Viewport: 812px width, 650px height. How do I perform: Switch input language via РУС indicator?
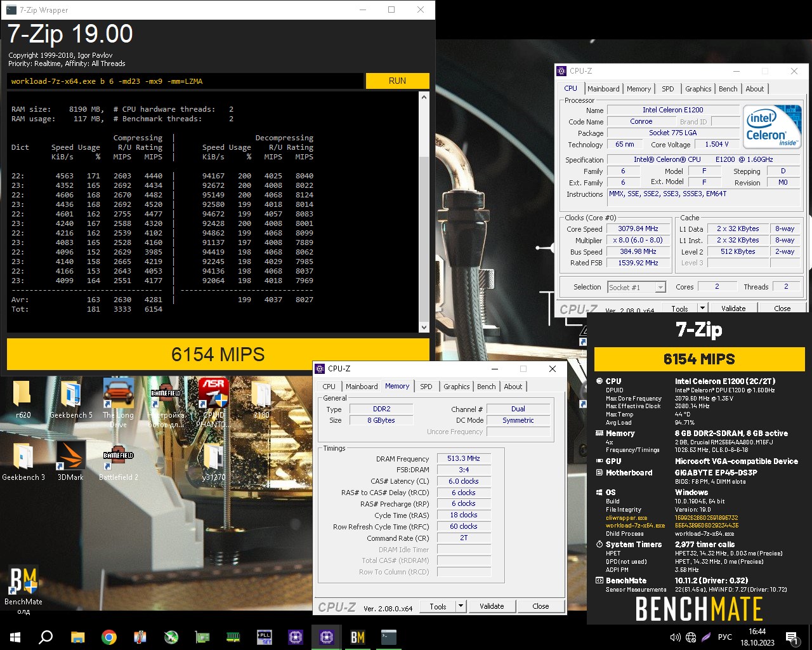[724, 637]
